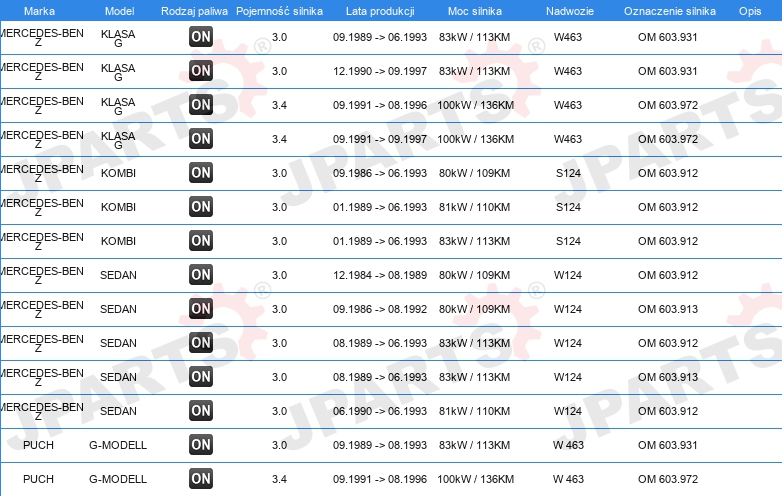Select the Moc silnika column header
Viewport: 782px width, 496px height.
point(475,11)
